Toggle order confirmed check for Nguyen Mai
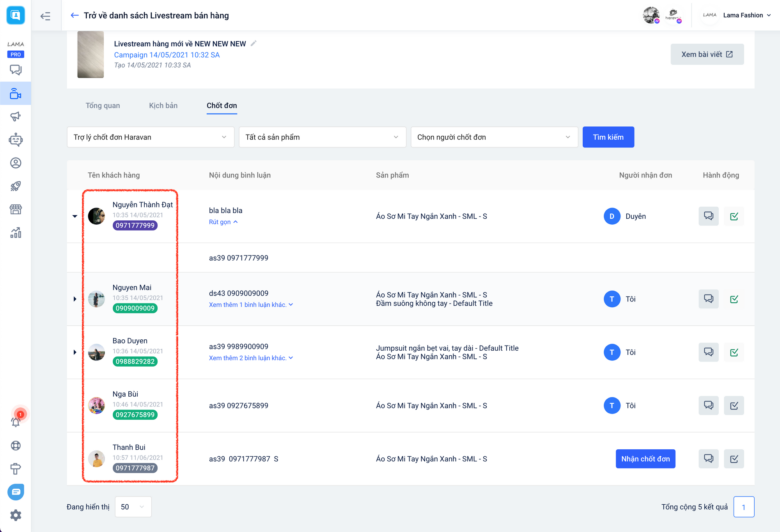This screenshot has height=532, width=780. click(734, 299)
